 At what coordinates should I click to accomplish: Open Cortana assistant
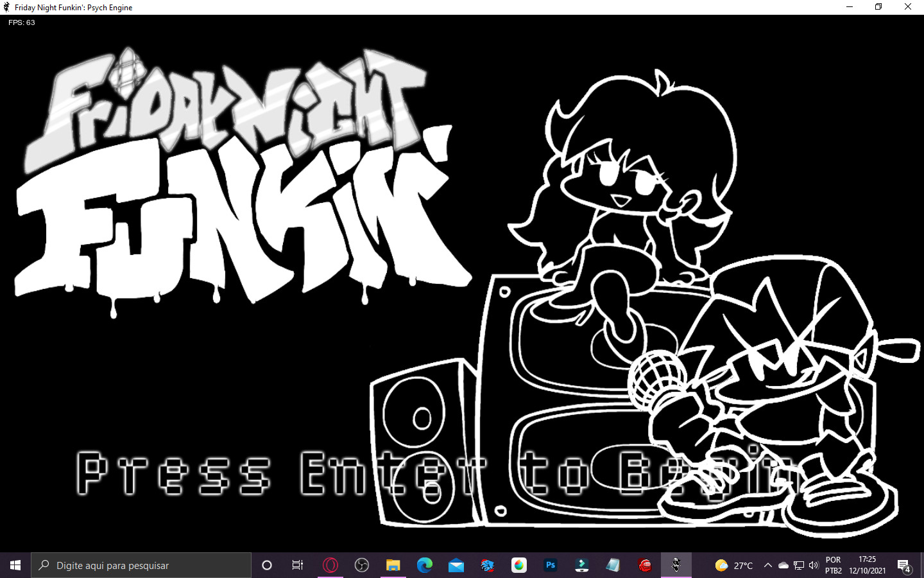coord(266,565)
